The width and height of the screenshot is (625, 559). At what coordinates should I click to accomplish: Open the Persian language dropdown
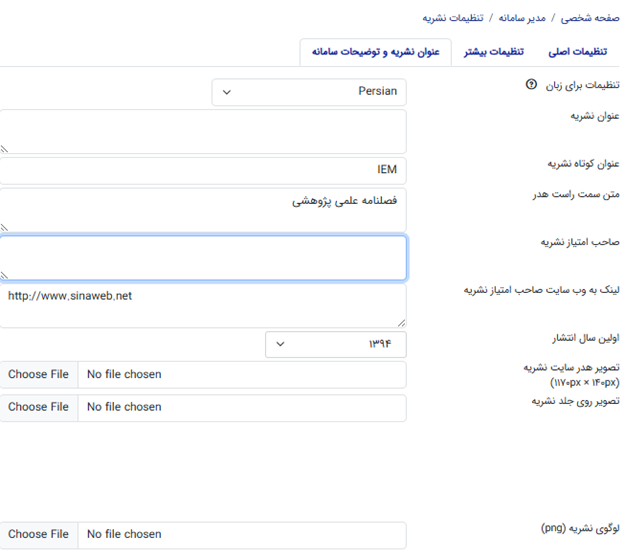(309, 92)
